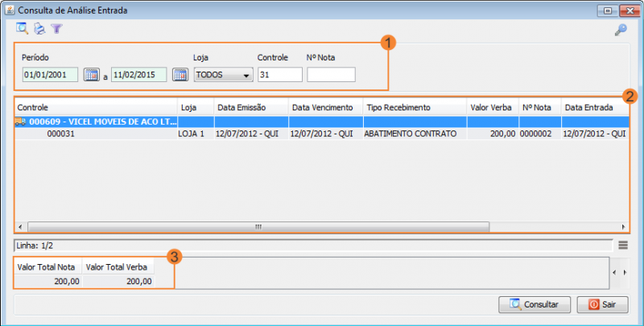Click the Java icon in the title bar
The height and width of the screenshot is (326, 644).
[10, 10]
